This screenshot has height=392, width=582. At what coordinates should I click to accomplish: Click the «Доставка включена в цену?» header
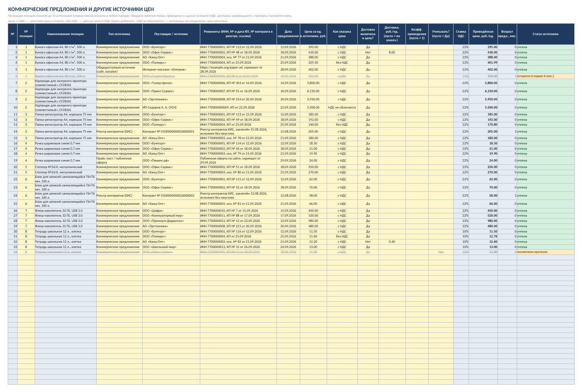click(368, 34)
